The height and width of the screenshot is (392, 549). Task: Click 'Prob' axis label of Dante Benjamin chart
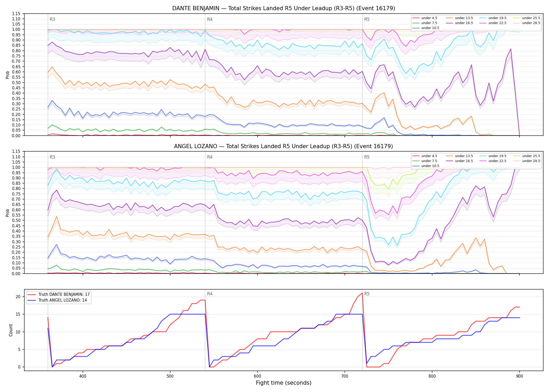tap(7, 75)
